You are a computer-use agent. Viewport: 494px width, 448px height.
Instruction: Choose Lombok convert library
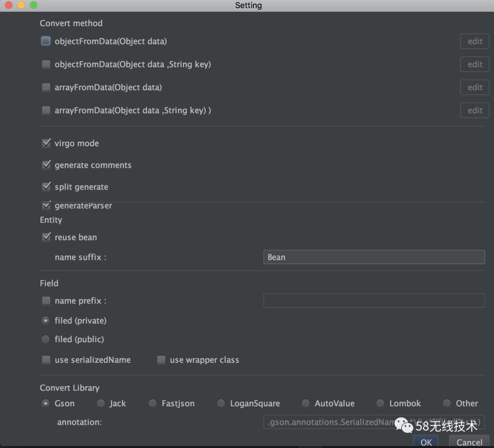[380, 403]
